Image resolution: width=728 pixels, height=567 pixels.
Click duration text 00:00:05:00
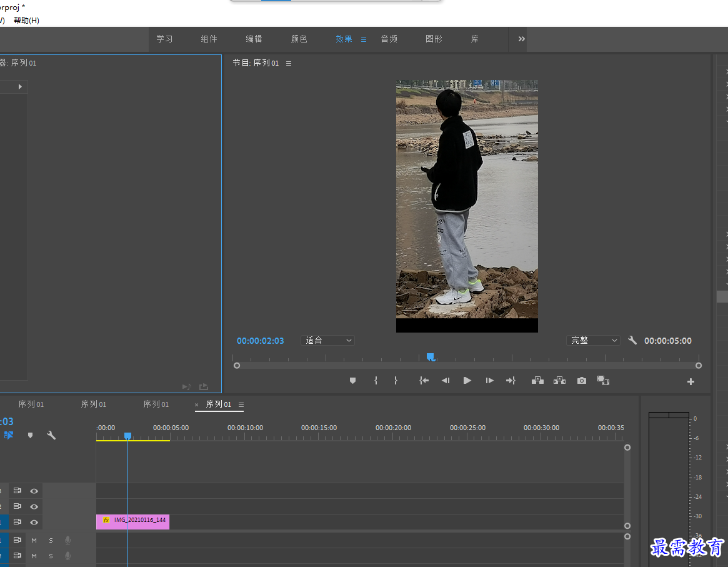tap(667, 341)
